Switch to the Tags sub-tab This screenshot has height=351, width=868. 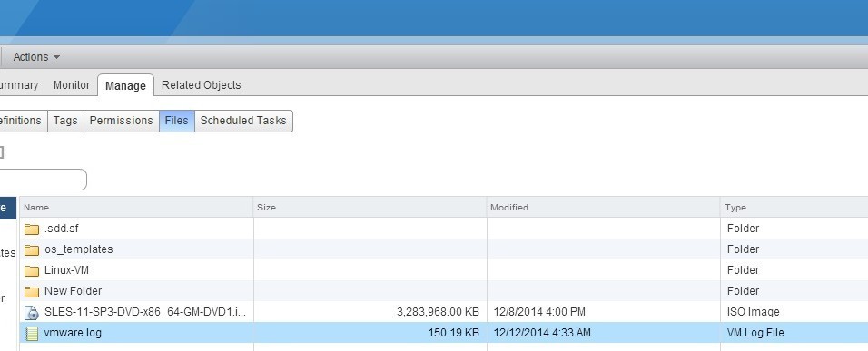click(65, 121)
